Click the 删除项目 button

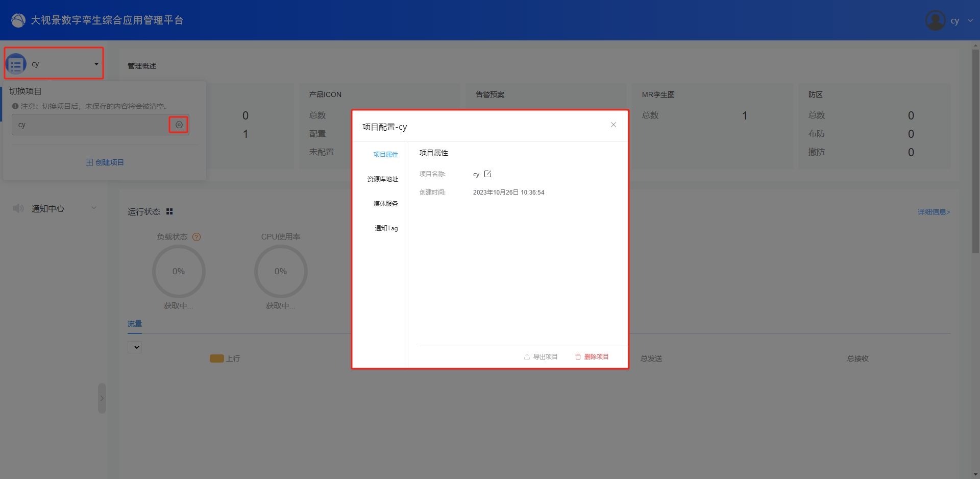[592, 356]
